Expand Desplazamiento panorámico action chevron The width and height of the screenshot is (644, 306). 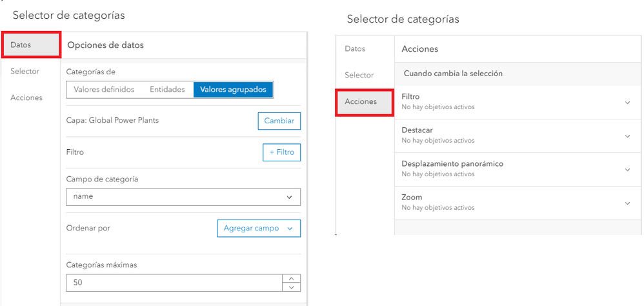click(627, 169)
